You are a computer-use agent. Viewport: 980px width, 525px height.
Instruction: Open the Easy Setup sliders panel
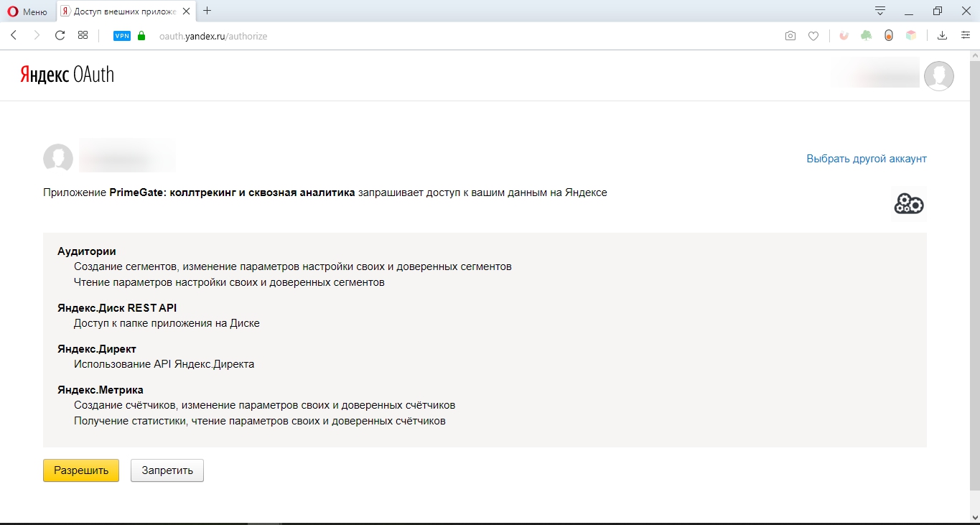pos(966,36)
